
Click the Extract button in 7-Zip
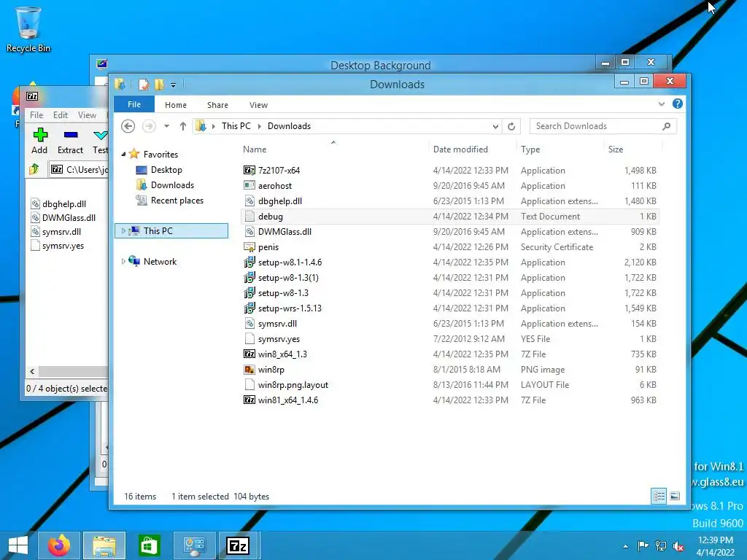(x=71, y=141)
